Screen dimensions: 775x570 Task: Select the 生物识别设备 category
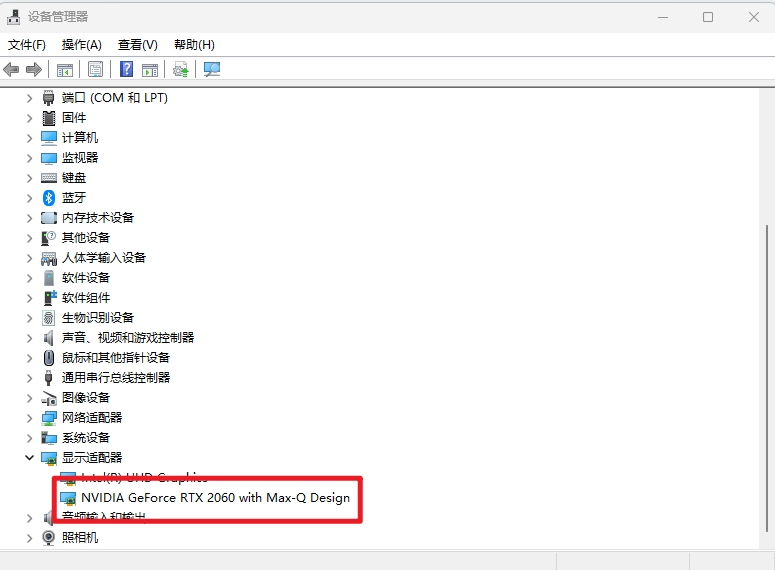(x=98, y=318)
